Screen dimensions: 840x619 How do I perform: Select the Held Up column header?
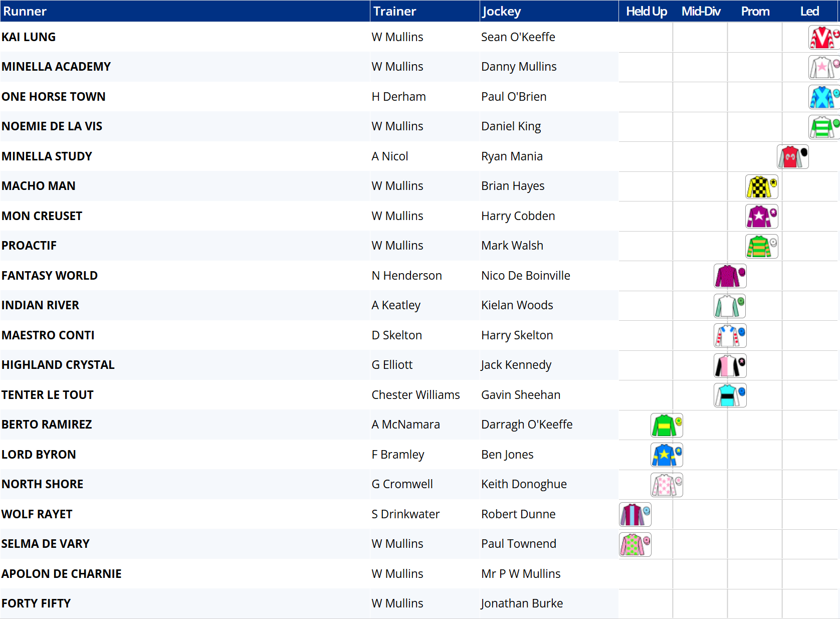(x=646, y=11)
